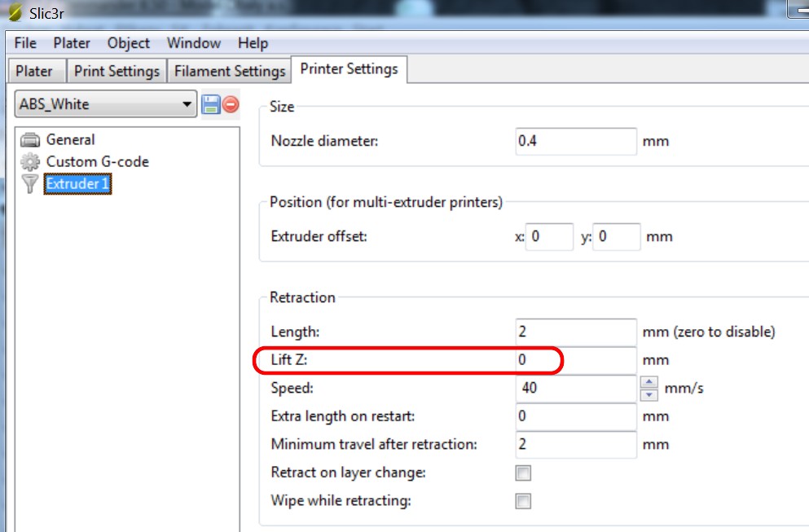This screenshot has width=809, height=532.
Task: Increase retraction Speed with up arrow
Action: pos(649,381)
